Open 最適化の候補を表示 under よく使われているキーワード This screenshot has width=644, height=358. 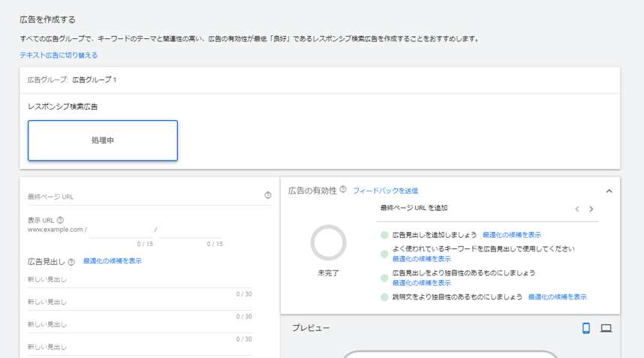coord(421,259)
